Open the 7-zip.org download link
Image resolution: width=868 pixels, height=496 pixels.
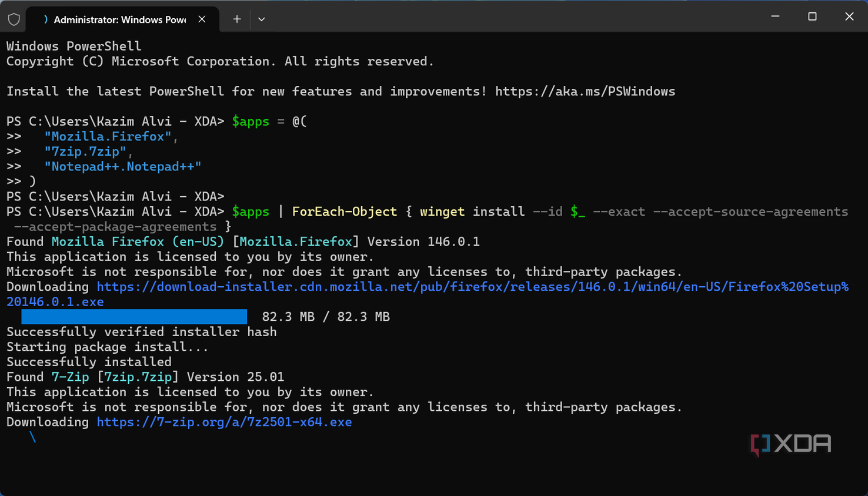pyautogui.click(x=224, y=422)
